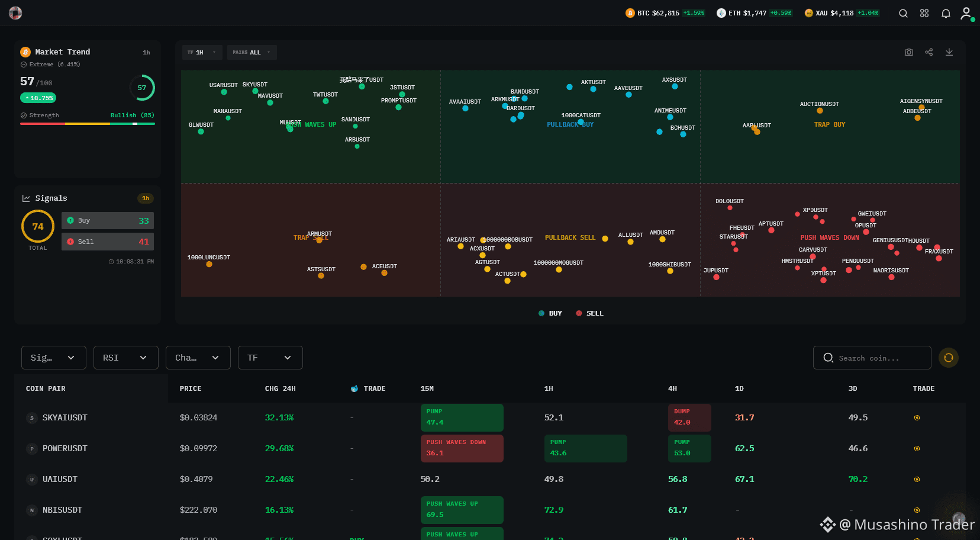
Task: Open the apps grid icon
Action: (924, 13)
